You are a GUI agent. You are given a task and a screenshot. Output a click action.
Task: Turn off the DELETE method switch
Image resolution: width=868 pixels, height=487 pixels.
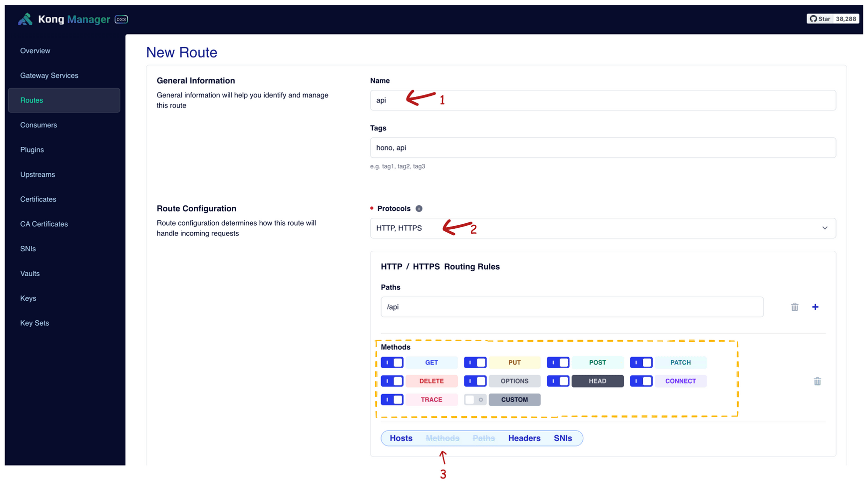tap(392, 381)
